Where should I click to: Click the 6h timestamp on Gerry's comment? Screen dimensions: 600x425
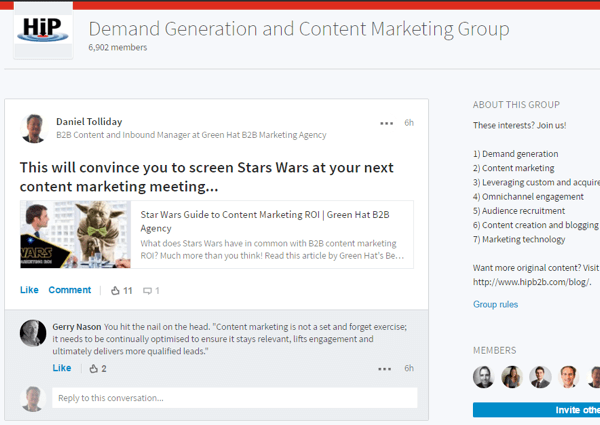(409, 368)
